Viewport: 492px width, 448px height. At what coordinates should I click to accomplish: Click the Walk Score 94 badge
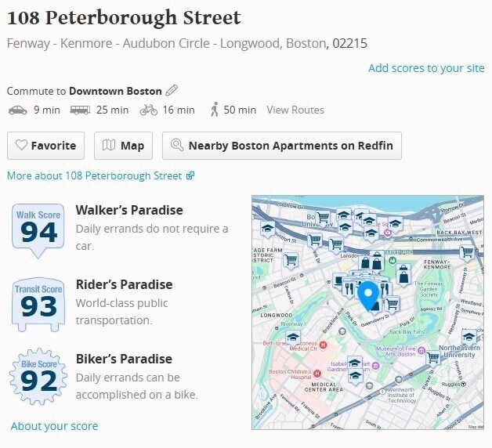click(x=38, y=231)
